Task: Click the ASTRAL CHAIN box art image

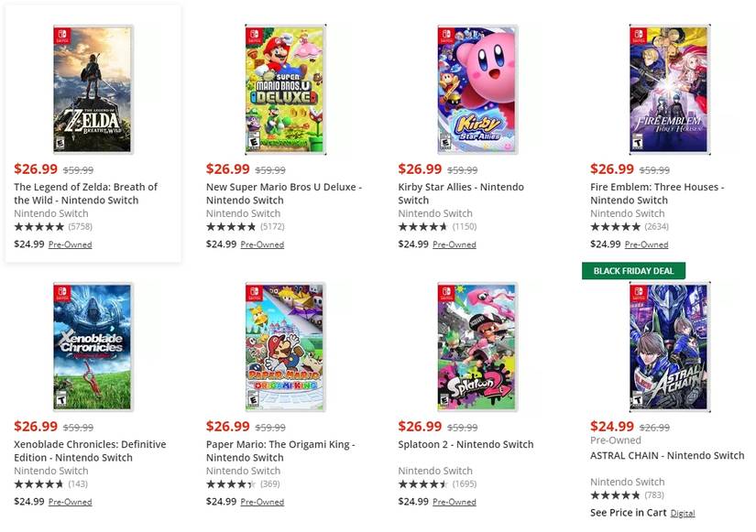Action: (667, 346)
